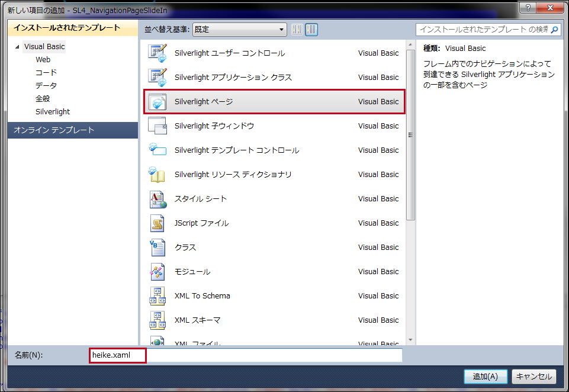This screenshot has height=392, width=569.
Task: Select the Silverlight アプリケーション クラス text
Action: [x=233, y=78]
